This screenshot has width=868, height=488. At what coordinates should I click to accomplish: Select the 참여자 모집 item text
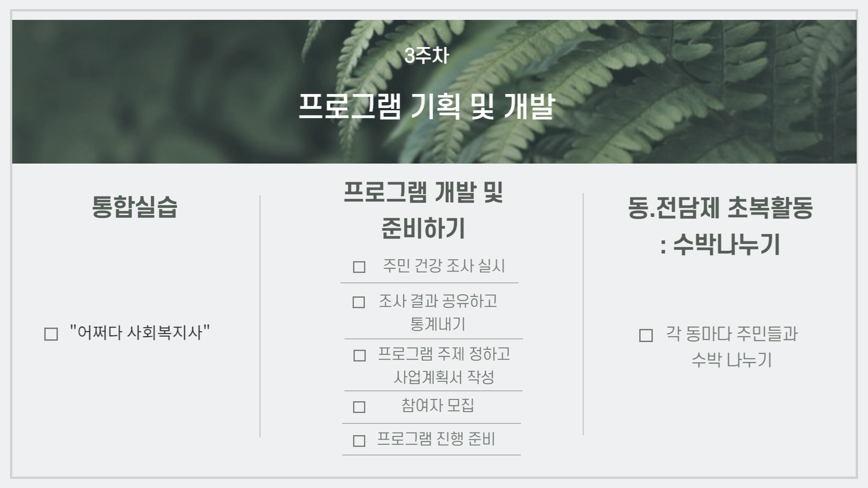point(438,405)
